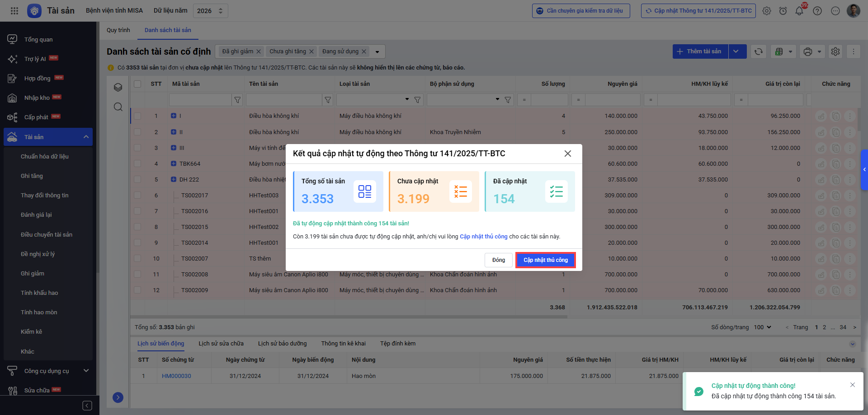Expand the dropdown arrow next to Thêm tài sản
This screenshot has height=415, width=868.
(x=736, y=51)
